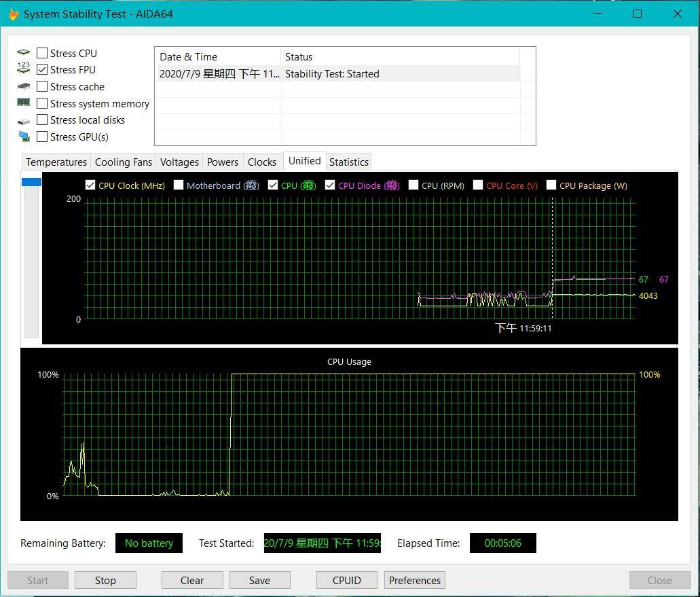Click the blue vertical slider beside graph
Image resolution: width=700 pixels, height=597 pixels.
(31, 182)
